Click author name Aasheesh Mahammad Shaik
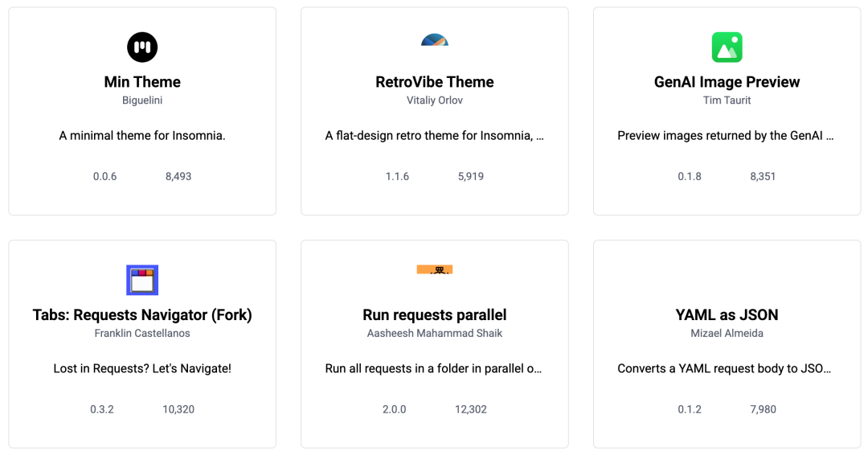This screenshot has width=868, height=456. 435,333
